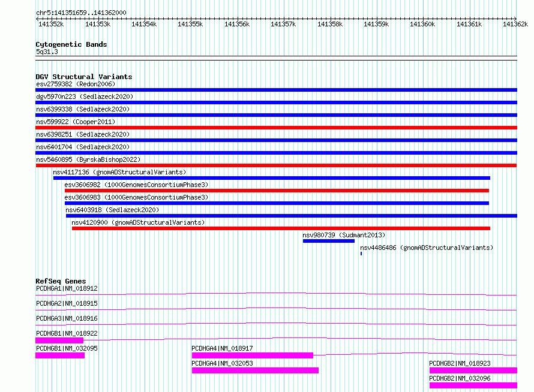Click nsv6403918 (Sedlazeck2020) variant label
The image size is (534, 392).
click(x=112, y=210)
